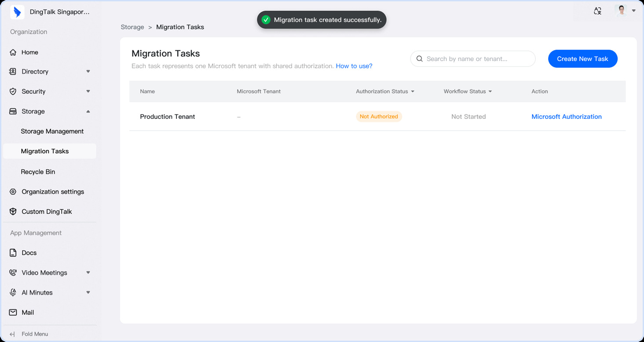Click the Microsoft Tenant column header

click(259, 92)
